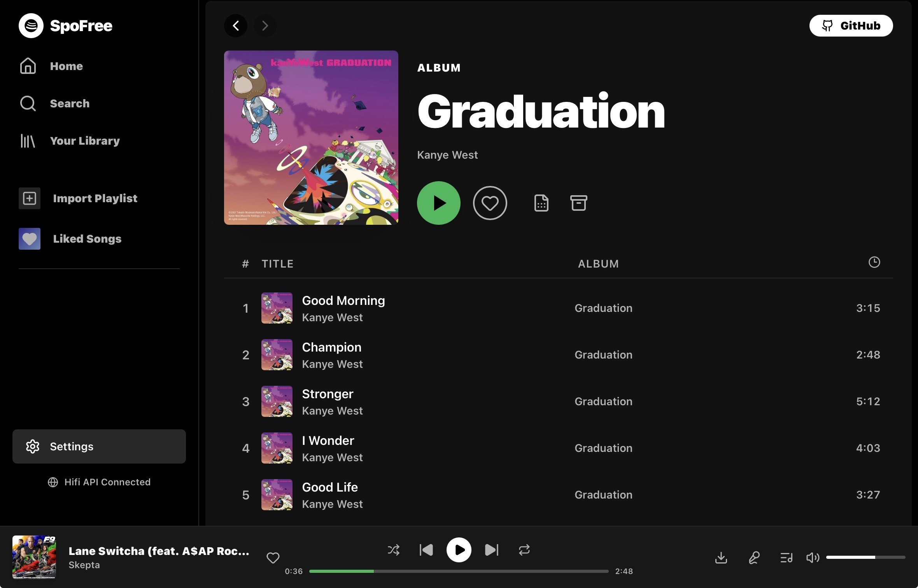Go to previous track

point(426,550)
